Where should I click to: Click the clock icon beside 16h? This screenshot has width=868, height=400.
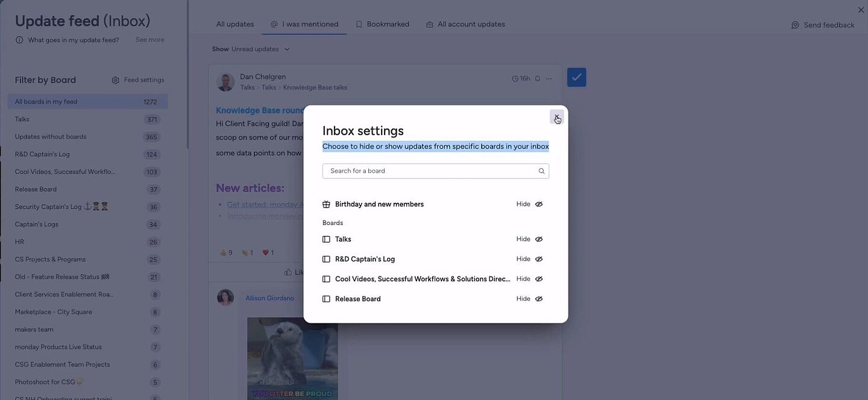coord(515,78)
